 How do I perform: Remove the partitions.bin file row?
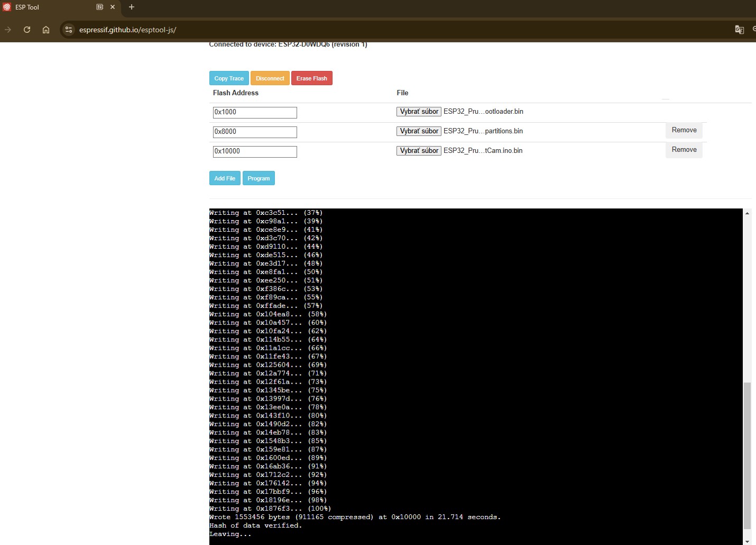click(x=684, y=130)
